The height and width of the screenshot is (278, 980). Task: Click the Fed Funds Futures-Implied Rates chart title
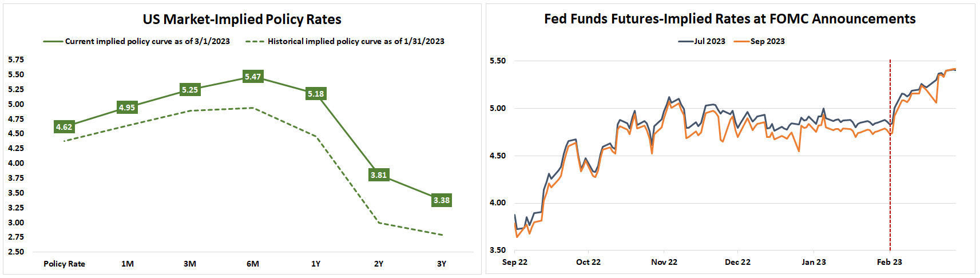(x=729, y=19)
